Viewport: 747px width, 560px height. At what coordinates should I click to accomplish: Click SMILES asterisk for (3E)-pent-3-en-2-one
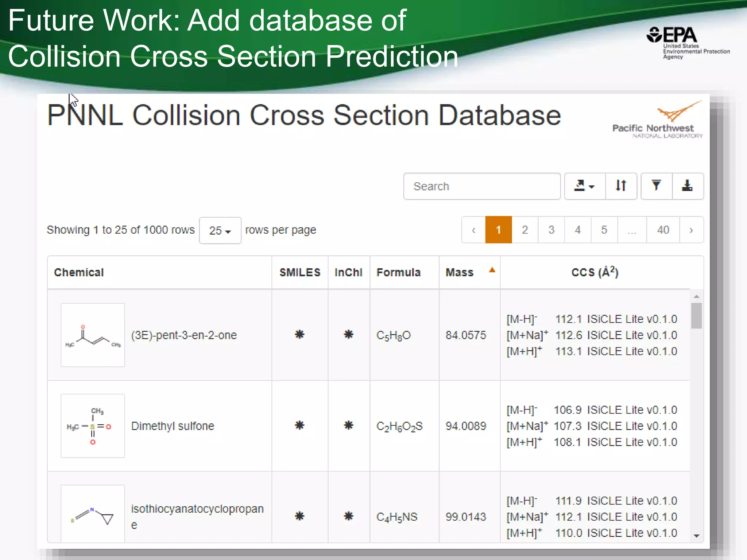coord(299,334)
